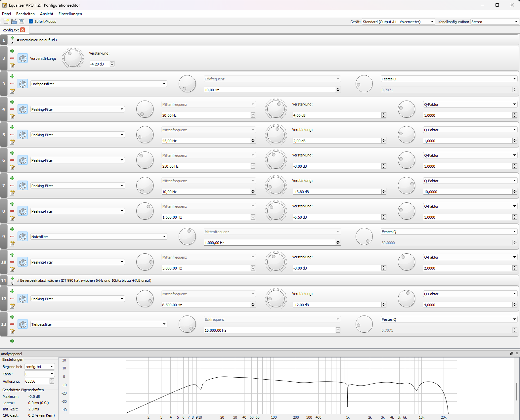Close the Analysepanel
Viewport: 520px width, 420px height.
[517, 354]
